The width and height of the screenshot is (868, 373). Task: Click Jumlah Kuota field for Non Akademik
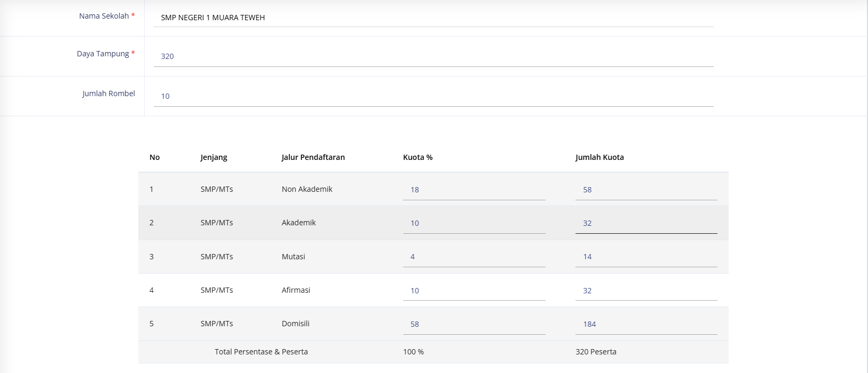coord(646,190)
